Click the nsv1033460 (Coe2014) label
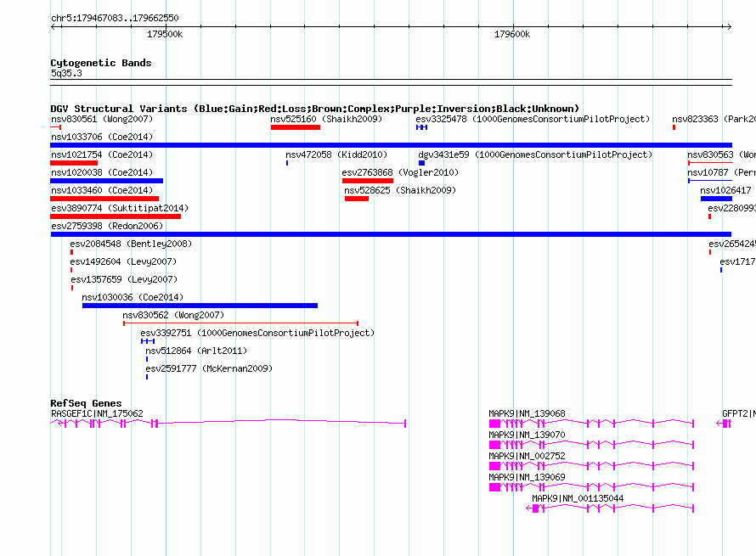This screenshot has width=756, height=556. [x=102, y=190]
